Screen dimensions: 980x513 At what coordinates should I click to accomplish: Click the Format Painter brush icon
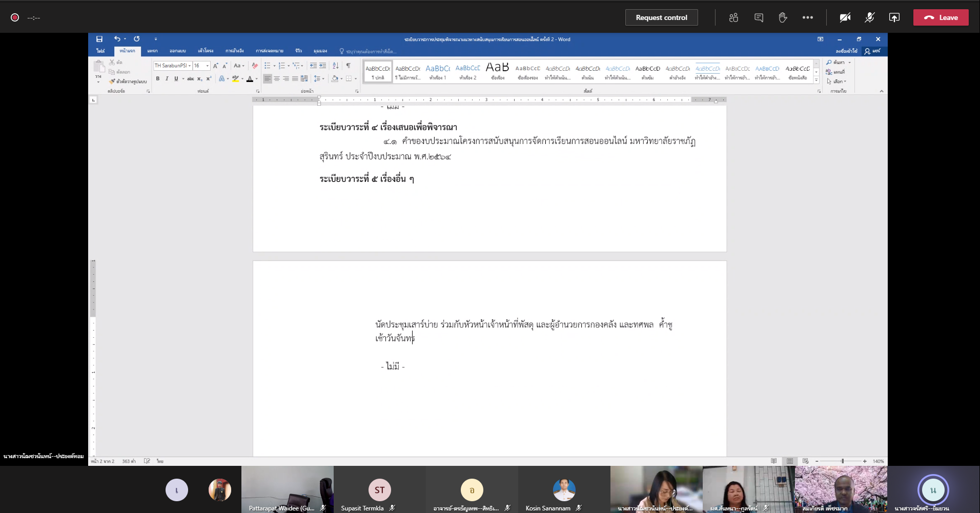click(x=112, y=81)
